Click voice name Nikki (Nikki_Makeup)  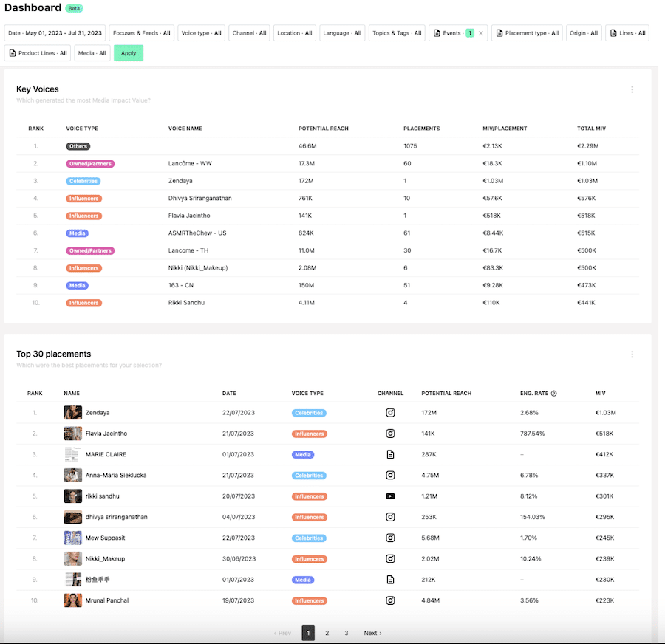[198, 268]
